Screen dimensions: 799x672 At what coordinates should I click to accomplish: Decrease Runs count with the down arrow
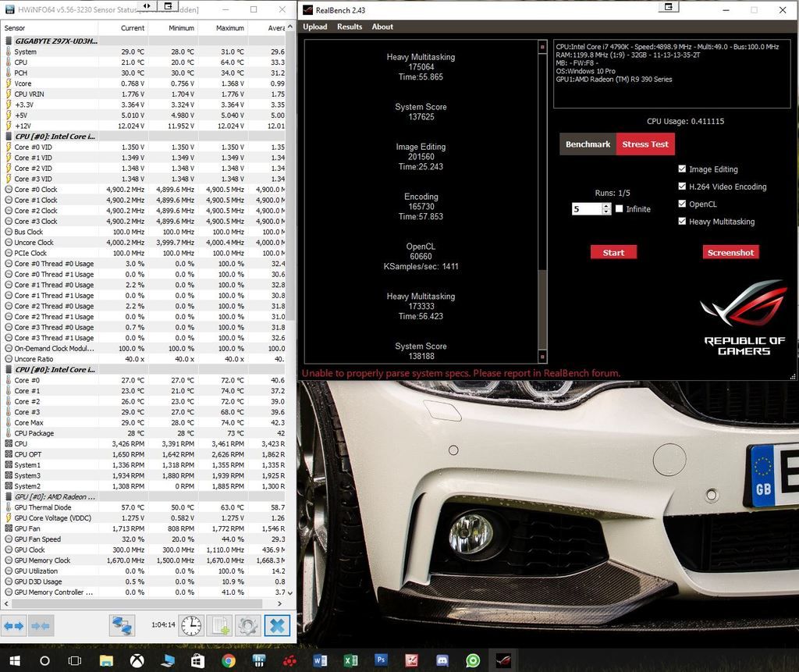click(x=606, y=212)
